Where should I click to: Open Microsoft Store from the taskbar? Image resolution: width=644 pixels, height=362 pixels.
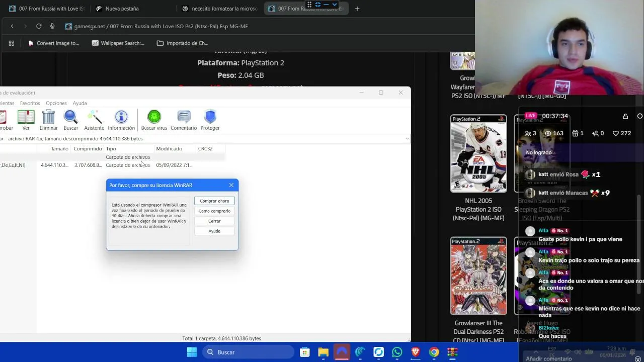click(304, 352)
